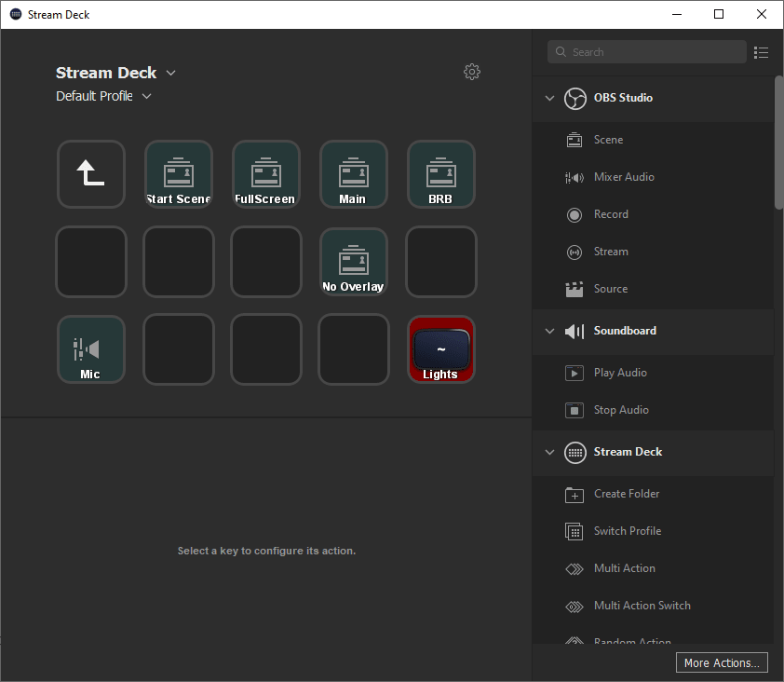Click the Soundboard speaker icon

point(574,331)
